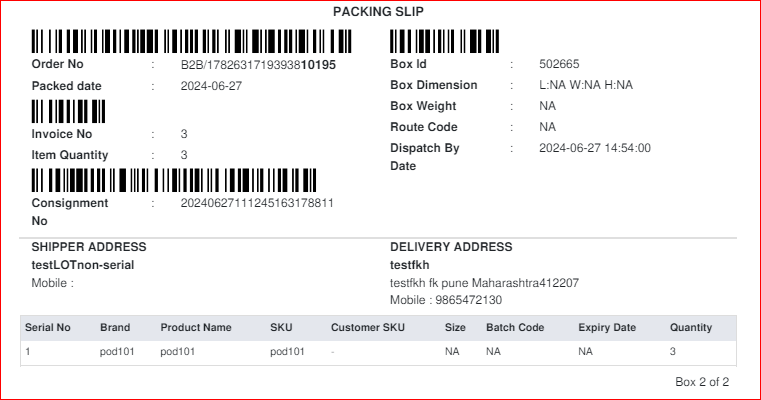Click the SHIPPER ADDRESS heading

(89, 247)
